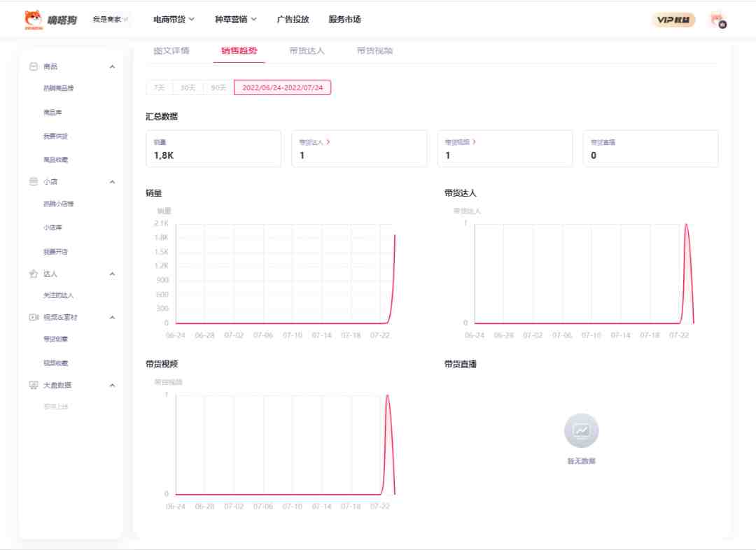Open 商品库 in the sidebar
The width and height of the screenshot is (756, 550).
point(52,113)
